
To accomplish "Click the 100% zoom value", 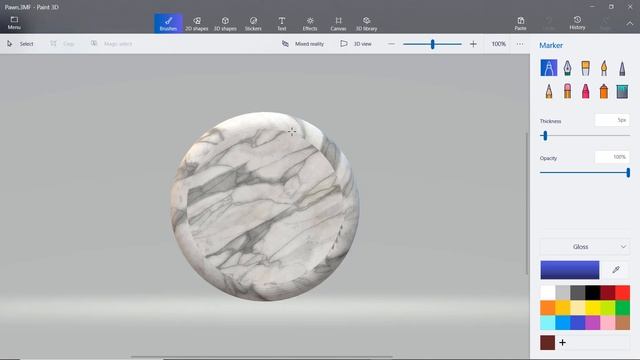I will pos(499,44).
